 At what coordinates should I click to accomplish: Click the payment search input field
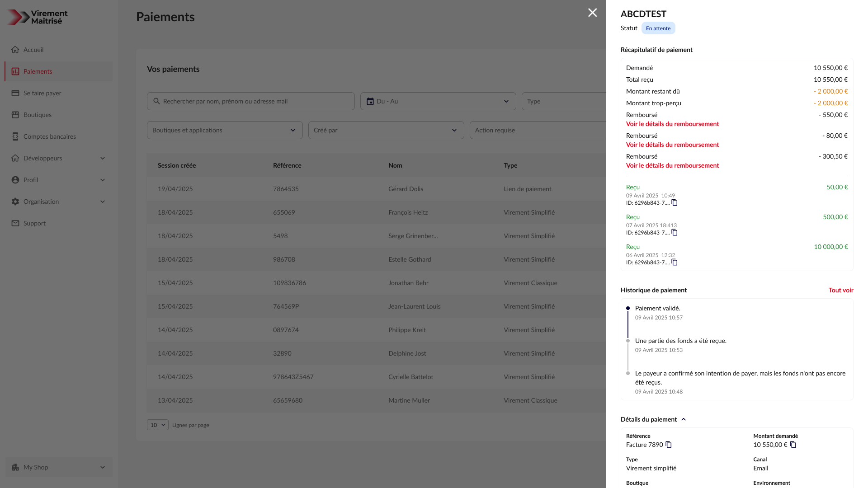point(250,101)
